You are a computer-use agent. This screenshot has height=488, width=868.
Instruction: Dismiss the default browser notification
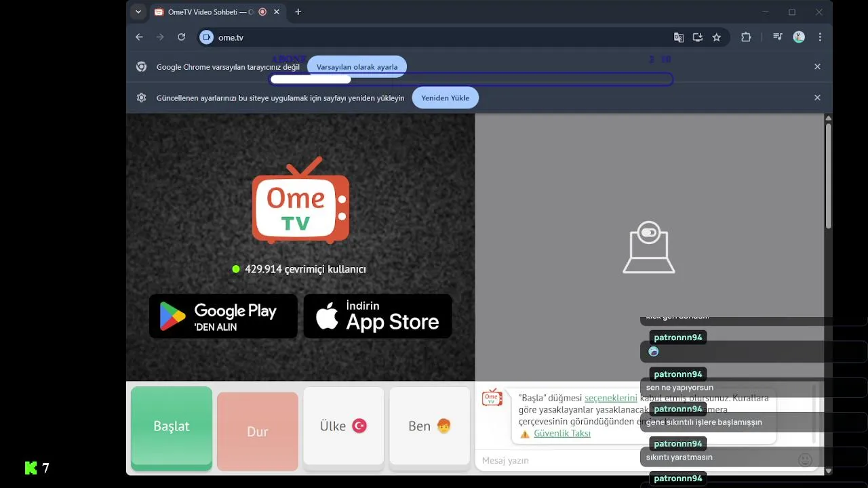point(817,66)
